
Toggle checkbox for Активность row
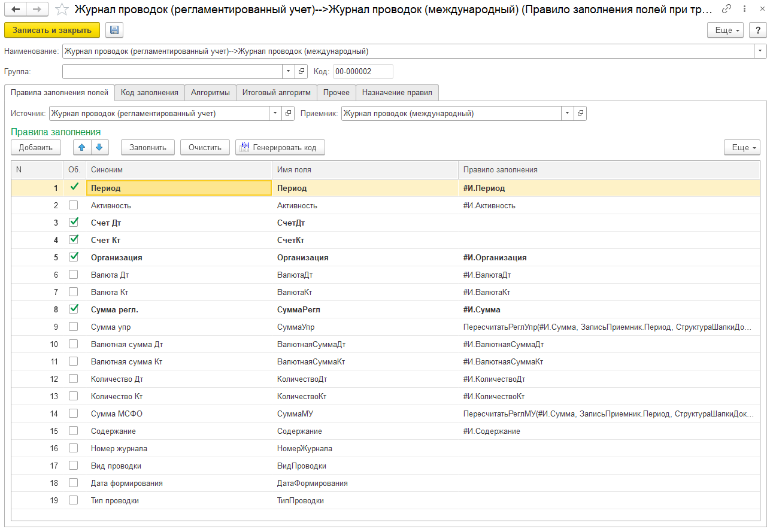tap(74, 205)
